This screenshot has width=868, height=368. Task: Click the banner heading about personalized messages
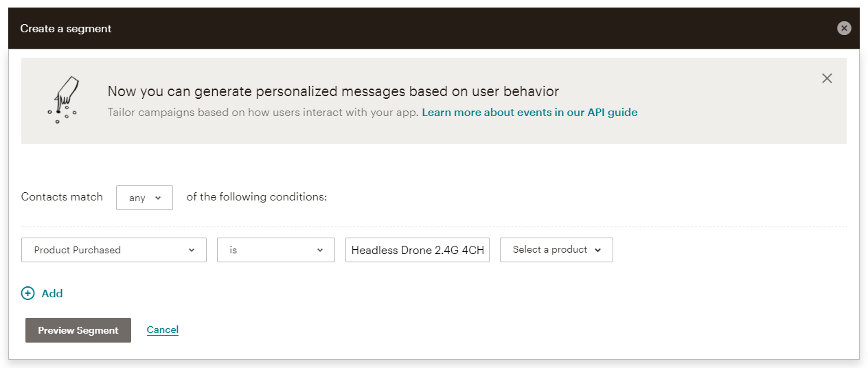333,91
